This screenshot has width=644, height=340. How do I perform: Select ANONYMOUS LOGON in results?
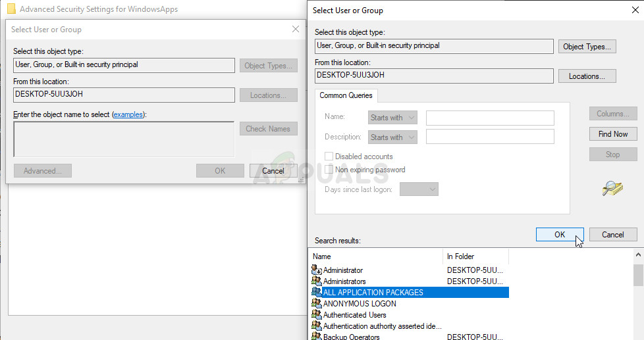[360, 303]
